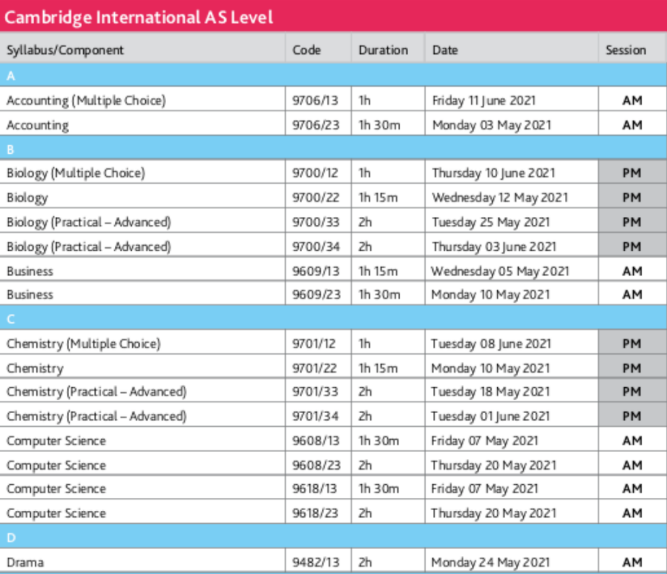Click the date Wednesday 12 May 2021
This screenshot has width=667, height=574.
499,198
